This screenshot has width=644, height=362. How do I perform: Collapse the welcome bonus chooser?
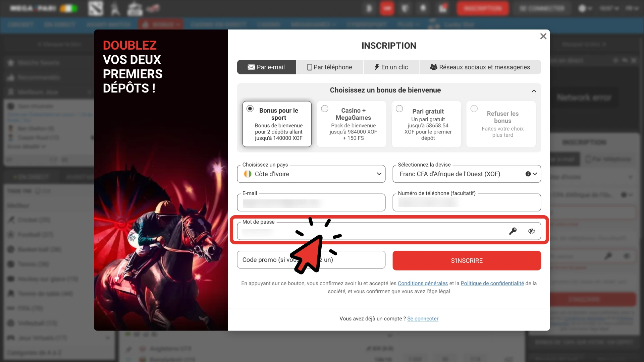coord(534,91)
